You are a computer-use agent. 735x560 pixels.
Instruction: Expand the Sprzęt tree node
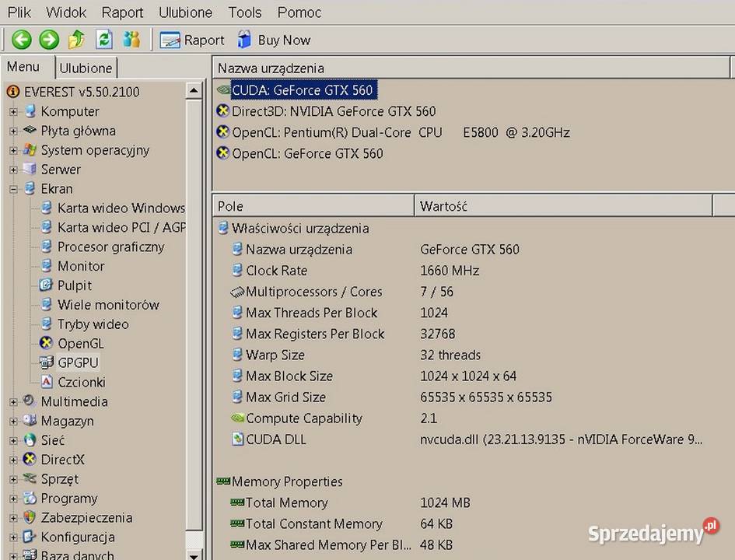point(13,479)
